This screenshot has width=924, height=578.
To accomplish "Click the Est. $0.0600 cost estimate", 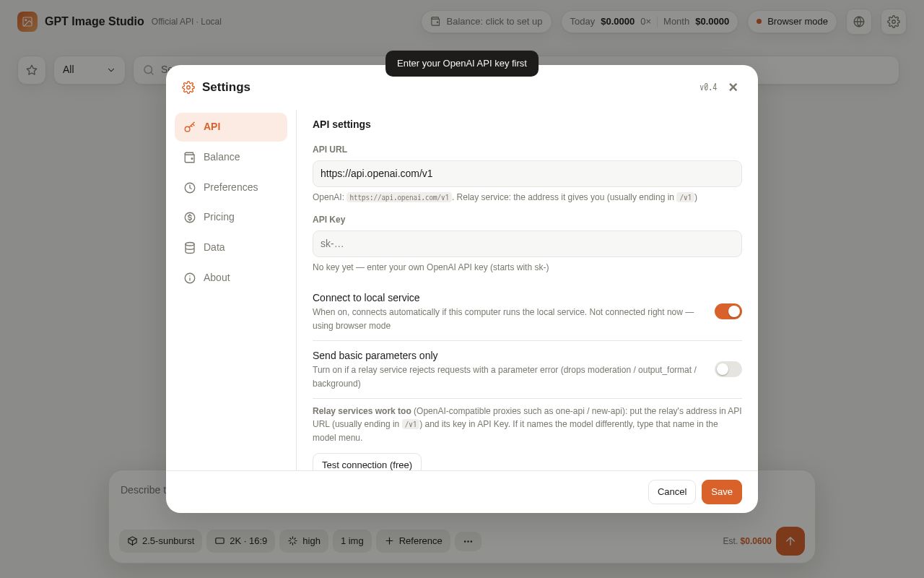I will 747,541.
